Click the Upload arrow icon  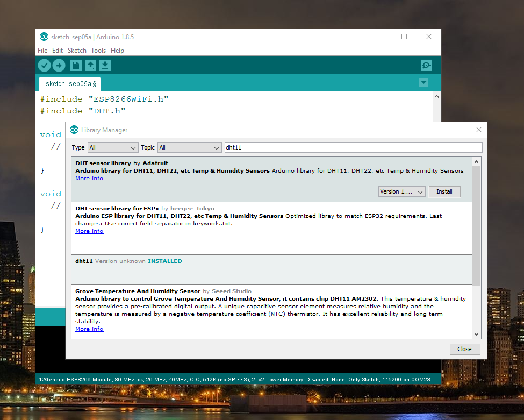click(x=59, y=66)
